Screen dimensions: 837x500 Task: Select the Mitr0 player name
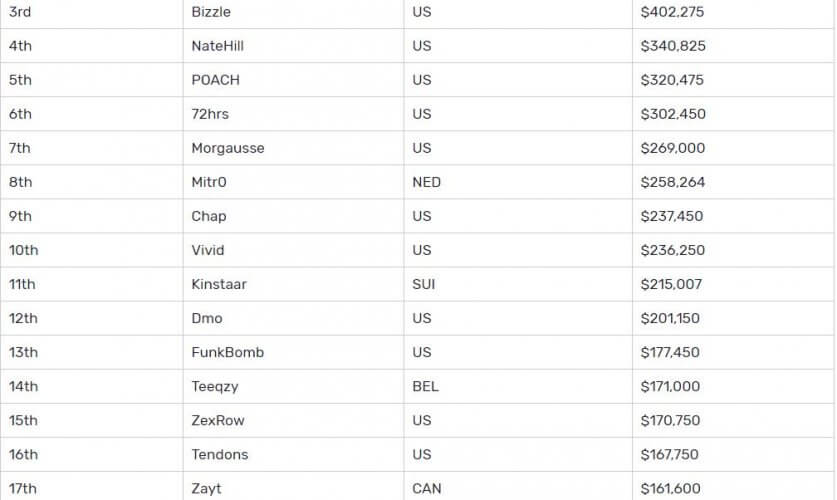(210, 182)
